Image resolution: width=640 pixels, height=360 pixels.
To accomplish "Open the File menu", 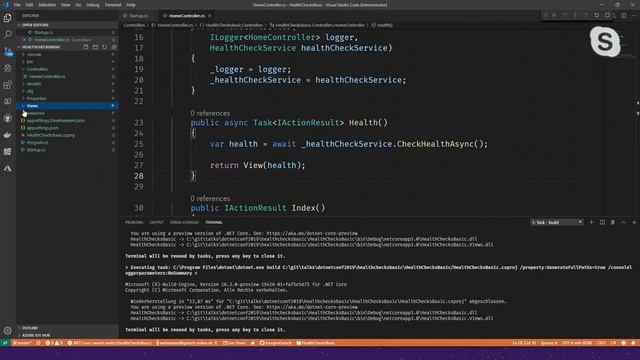I will coord(17,5).
